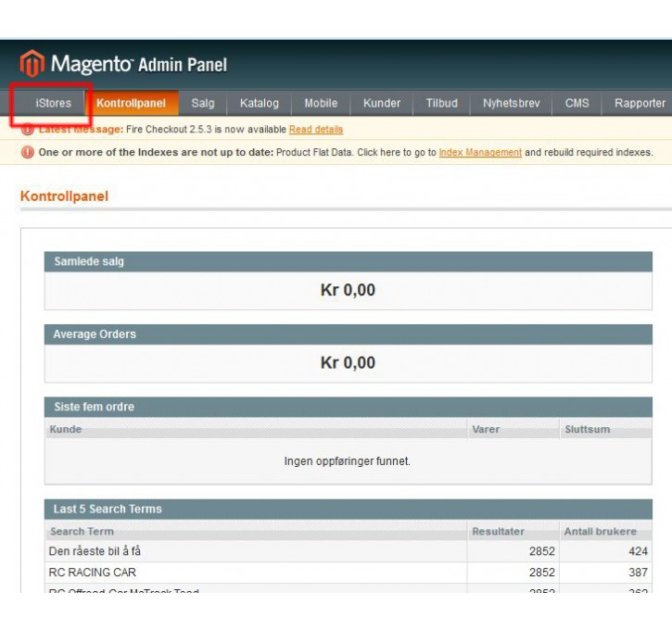
Task: Click 2852 results in Den råeste row
Action: click(541, 551)
